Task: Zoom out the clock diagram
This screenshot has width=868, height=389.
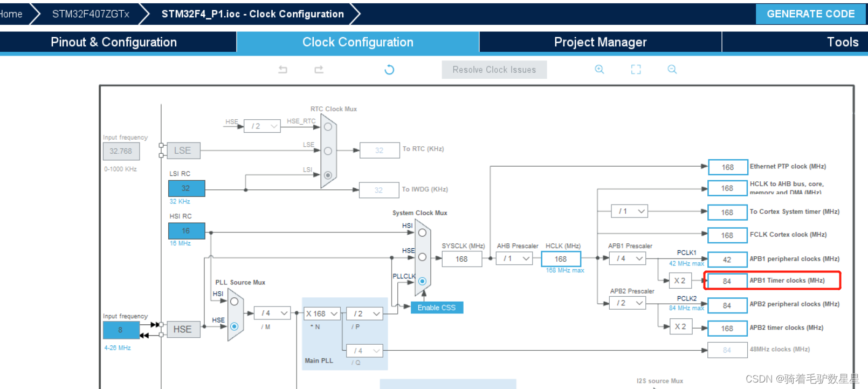Action: [672, 69]
